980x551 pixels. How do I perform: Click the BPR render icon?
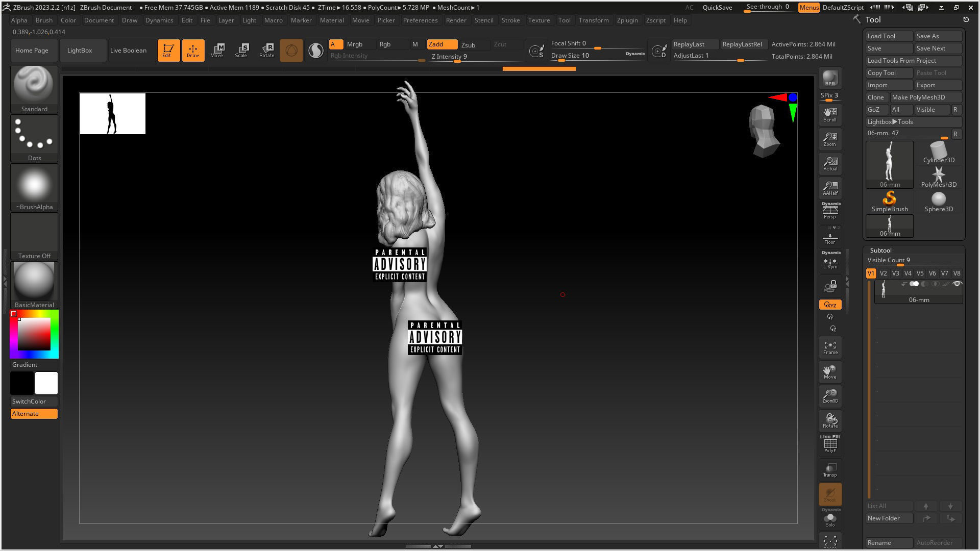click(x=830, y=78)
